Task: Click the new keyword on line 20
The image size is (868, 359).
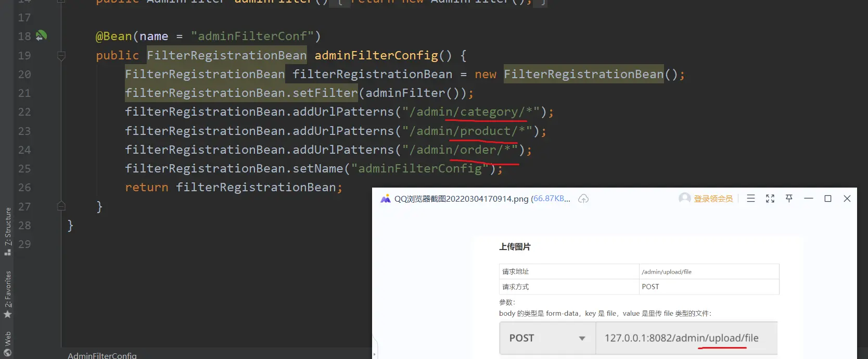Action: coord(486,74)
